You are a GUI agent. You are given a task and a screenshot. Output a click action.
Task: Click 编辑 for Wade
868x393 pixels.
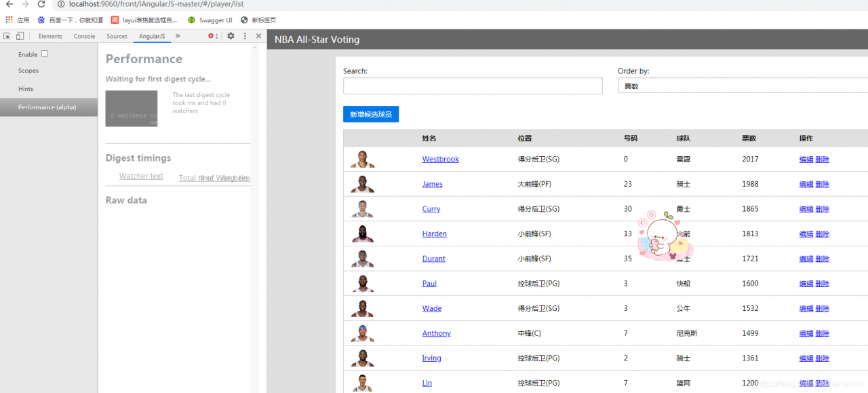(806, 308)
